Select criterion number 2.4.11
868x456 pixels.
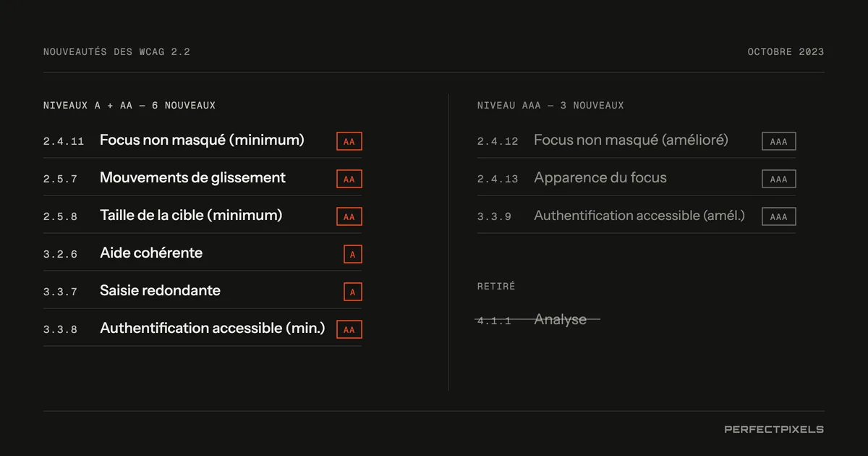[x=64, y=142]
